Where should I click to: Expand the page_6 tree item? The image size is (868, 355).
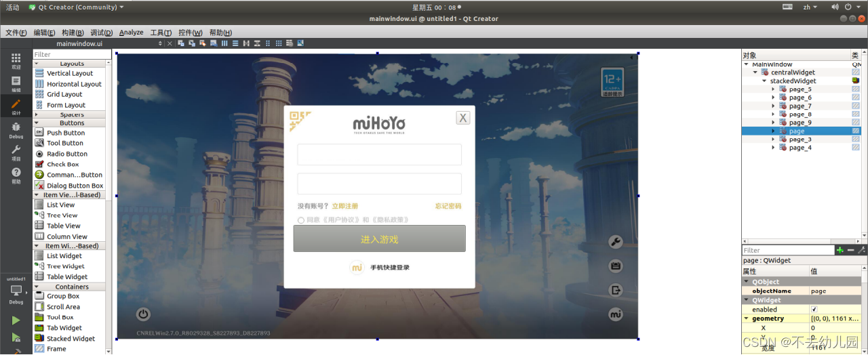(x=773, y=98)
